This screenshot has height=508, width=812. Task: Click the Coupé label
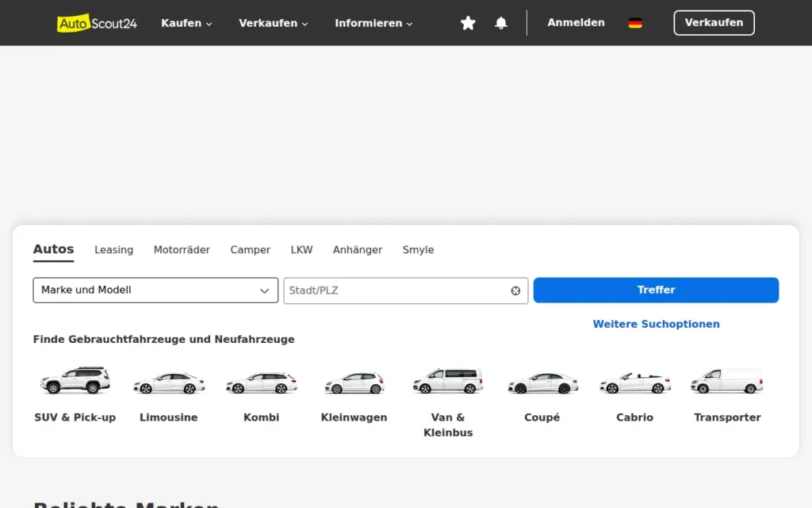click(x=542, y=418)
